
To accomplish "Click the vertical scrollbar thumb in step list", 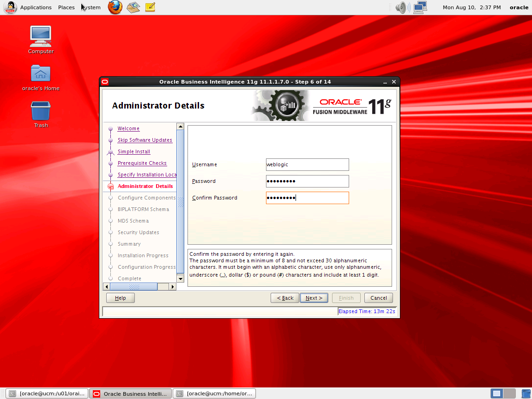I will point(181,202).
